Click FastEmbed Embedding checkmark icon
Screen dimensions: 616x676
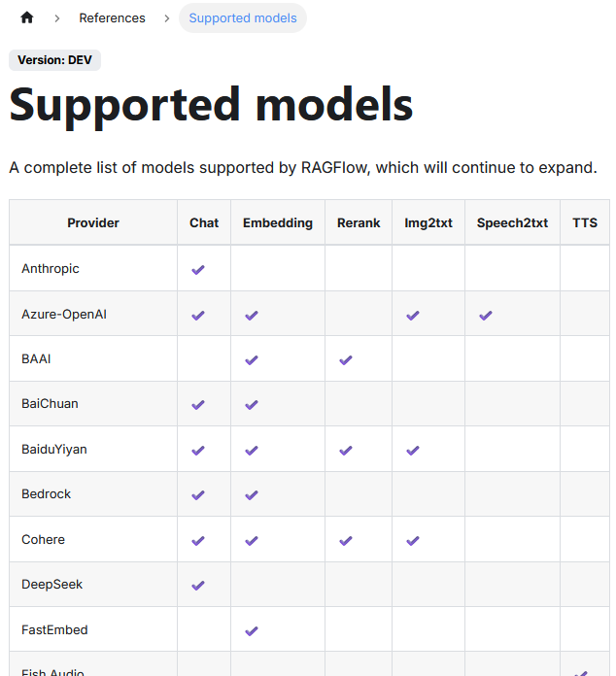tap(252, 630)
